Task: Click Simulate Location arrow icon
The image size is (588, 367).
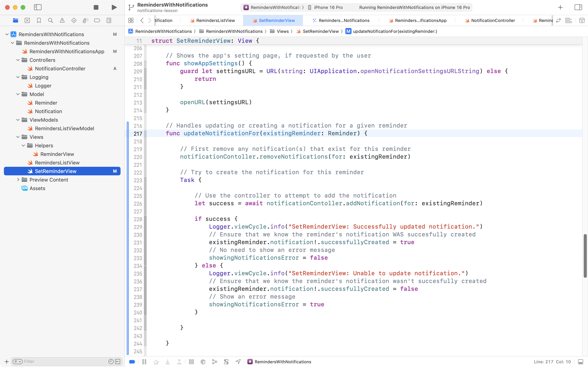Action: pos(238,362)
